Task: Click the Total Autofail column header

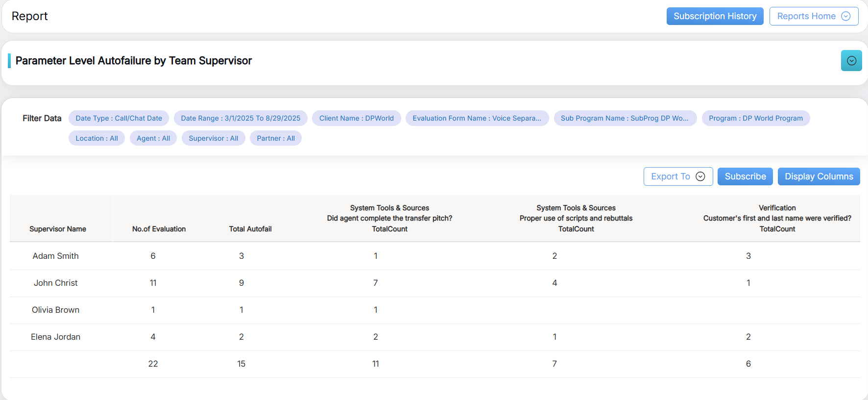Action: 250,229
